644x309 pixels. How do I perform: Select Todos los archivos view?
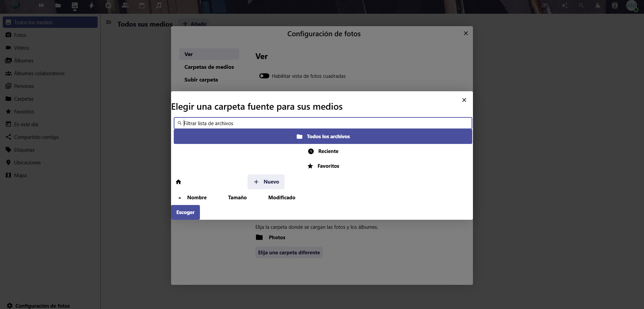coord(323,137)
